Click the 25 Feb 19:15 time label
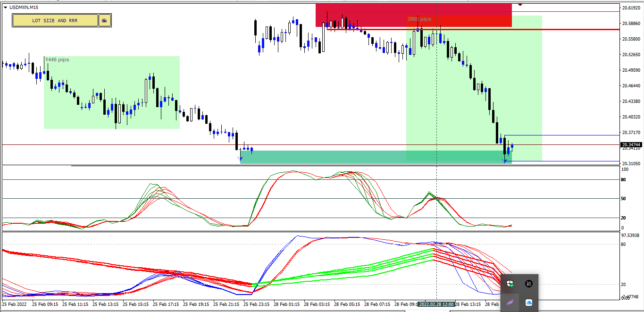Viewport: 644px width, 312px height. coord(196,304)
